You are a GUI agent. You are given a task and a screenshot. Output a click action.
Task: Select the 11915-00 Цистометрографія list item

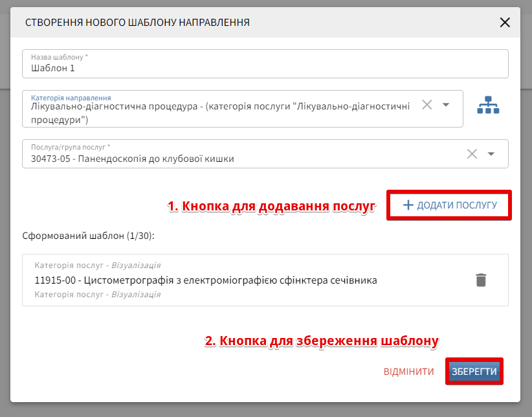pyautogui.click(x=205, y=280)
